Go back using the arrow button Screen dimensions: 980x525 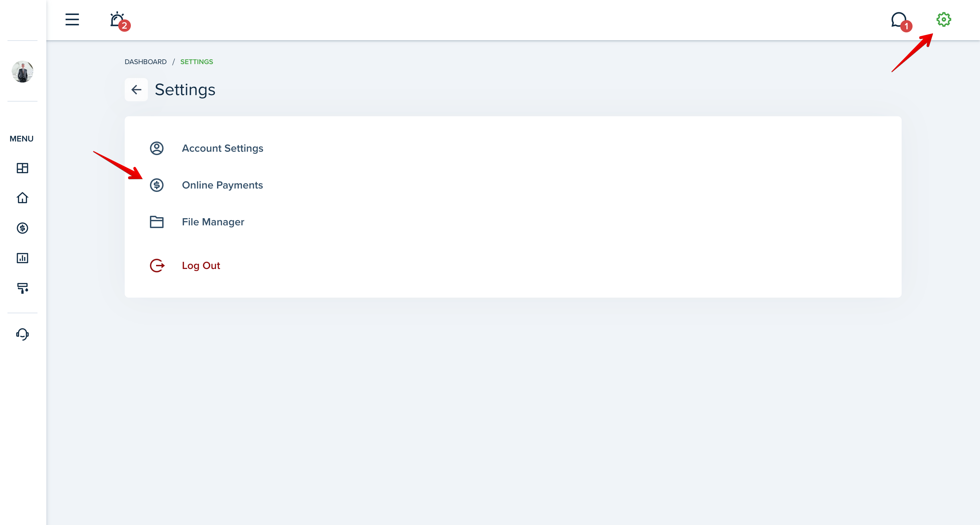click(136, 89)
